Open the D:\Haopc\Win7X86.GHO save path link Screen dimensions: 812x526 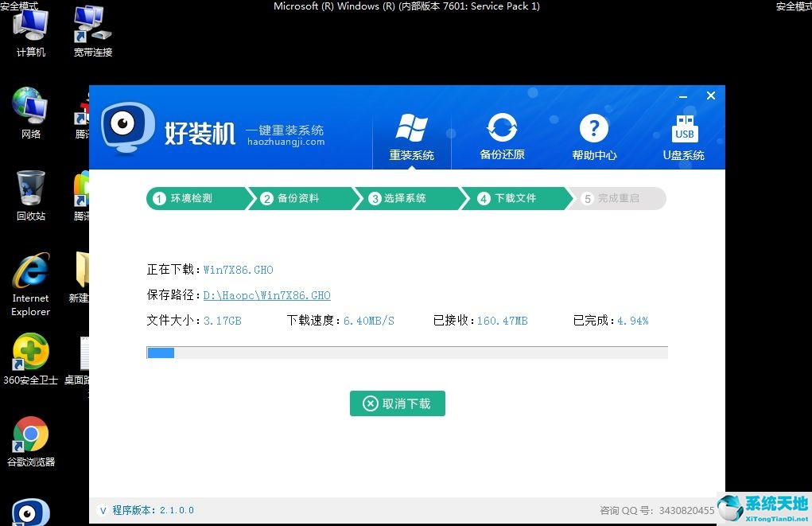pos(266,295)
